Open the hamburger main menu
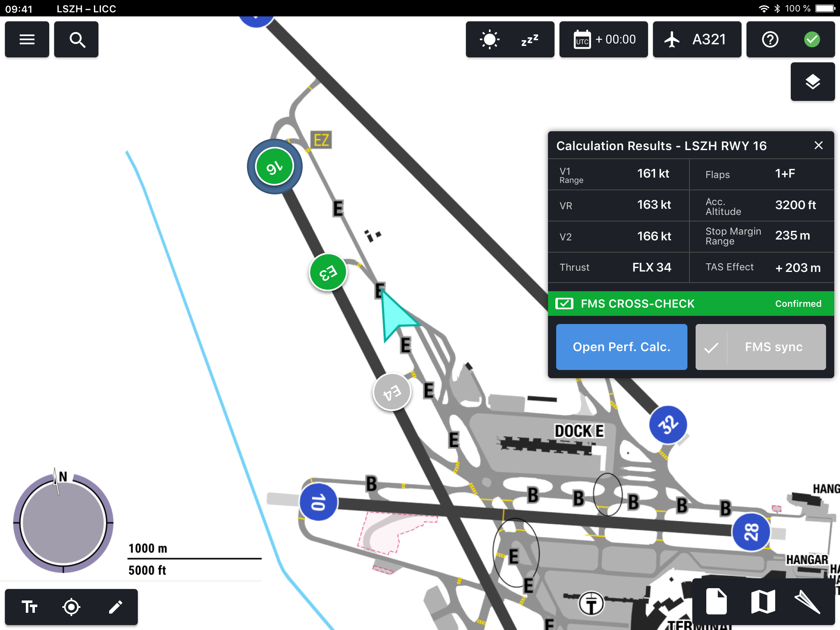 [27, 39]
